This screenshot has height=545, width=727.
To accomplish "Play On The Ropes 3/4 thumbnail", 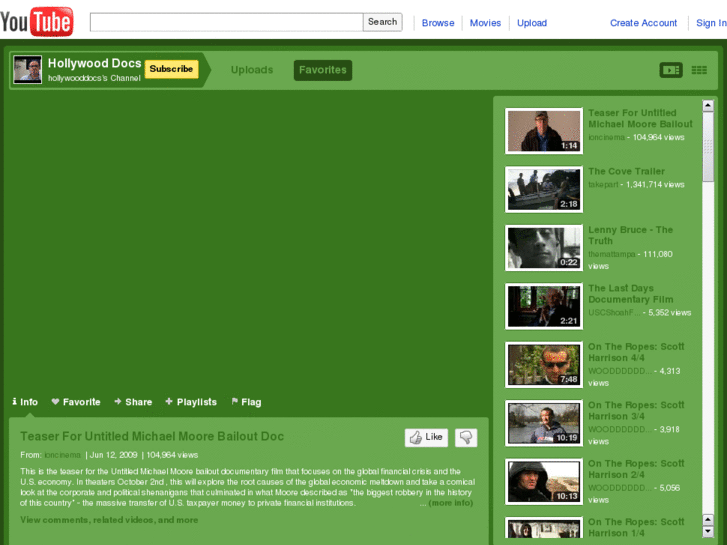I will [x=544, y=423].
